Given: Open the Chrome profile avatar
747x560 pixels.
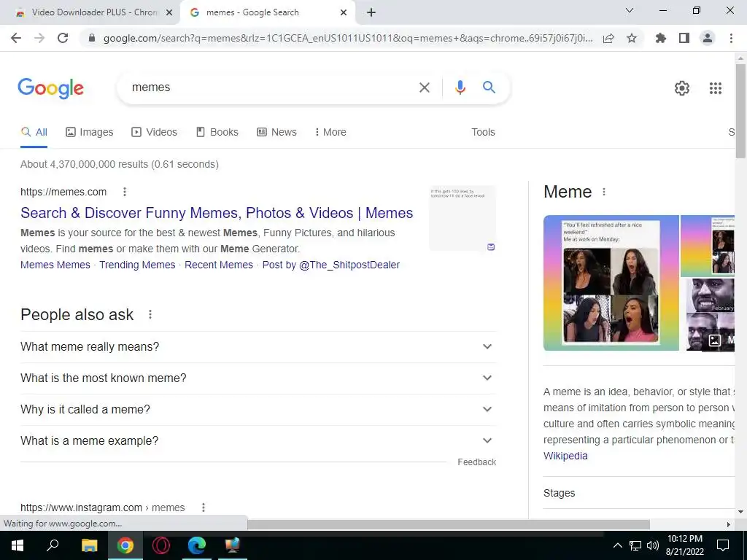Looking at the screenshot, I should click(708, 38).
